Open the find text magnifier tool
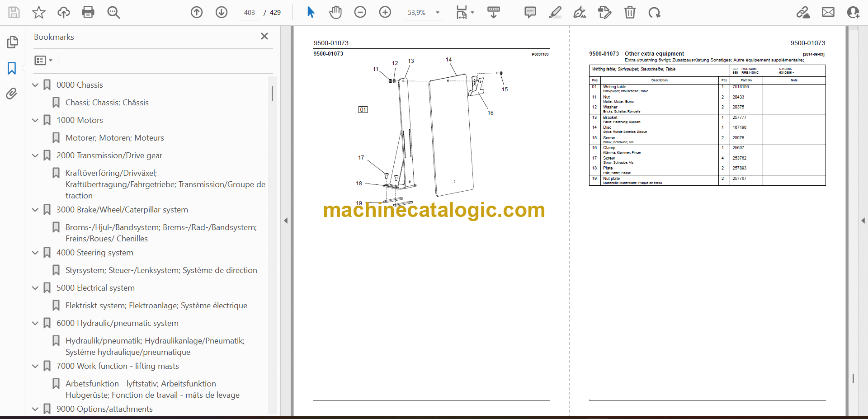 113,12
